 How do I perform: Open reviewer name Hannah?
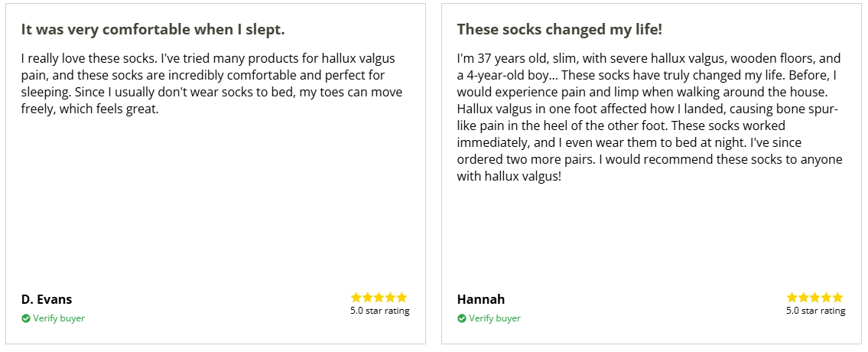pos(481,299)
